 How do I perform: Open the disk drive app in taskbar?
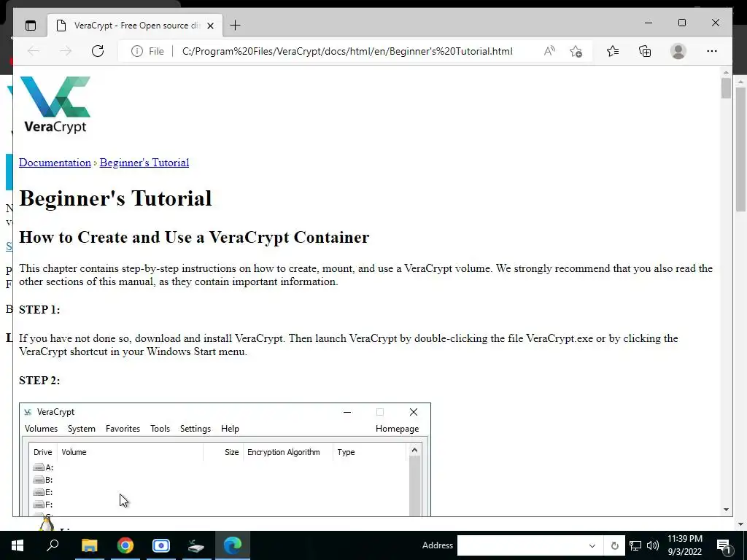tap(196, 545)
